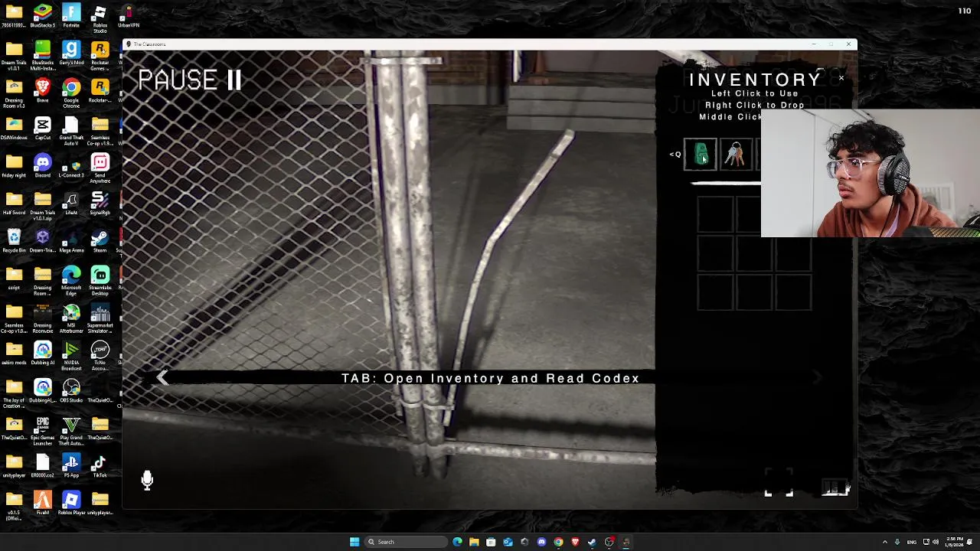This screenshot has width=980, height=551.
Task: Select the green item in inventory slot
Action: point(701,155)
